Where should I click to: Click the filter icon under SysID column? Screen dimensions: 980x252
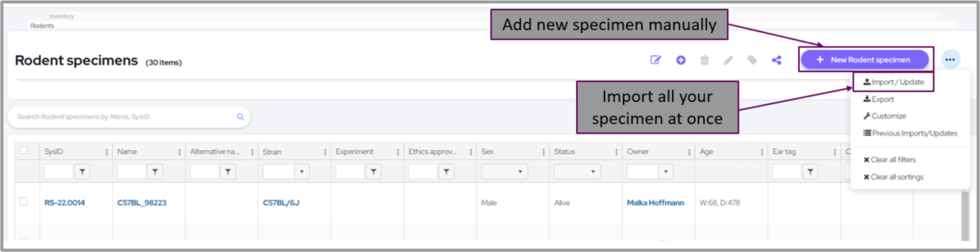pos(82,172)
